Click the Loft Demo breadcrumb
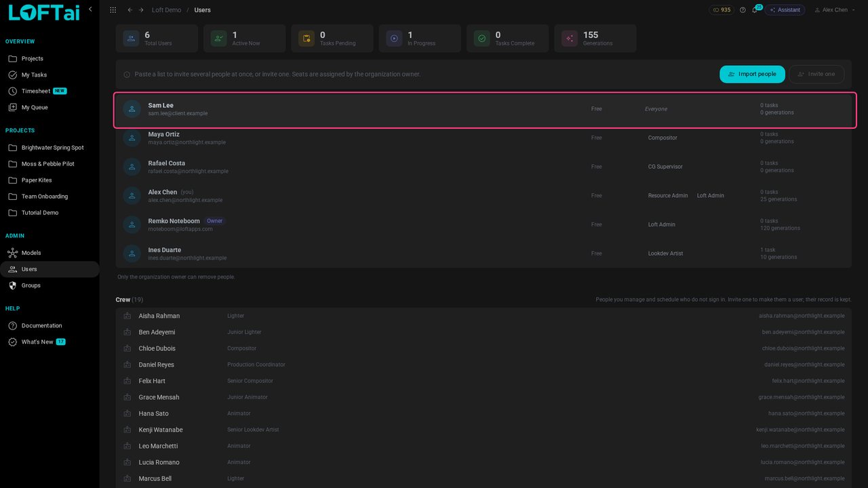The image size is (868, 488). [166, 10]
